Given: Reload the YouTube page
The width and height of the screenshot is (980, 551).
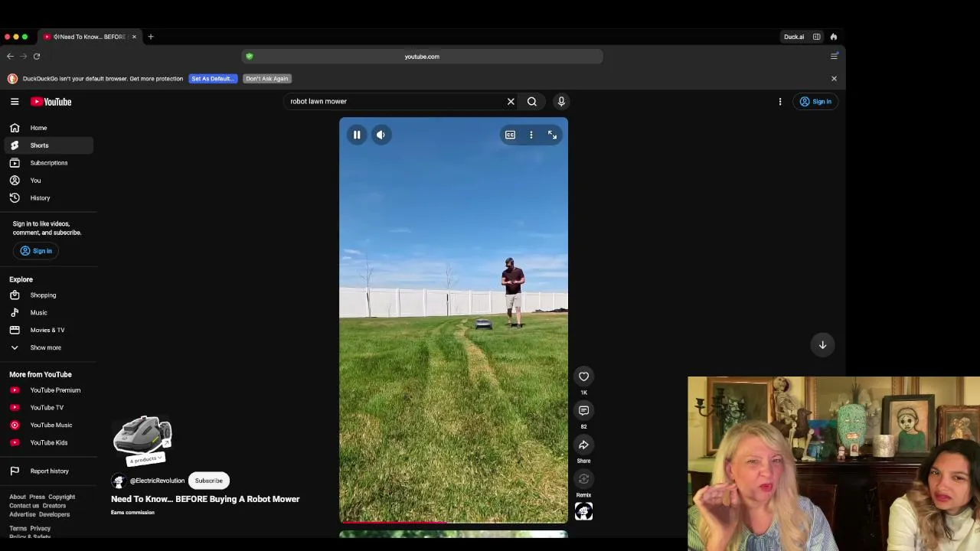Looking at the screenshot, I should [x=36, y=56].
